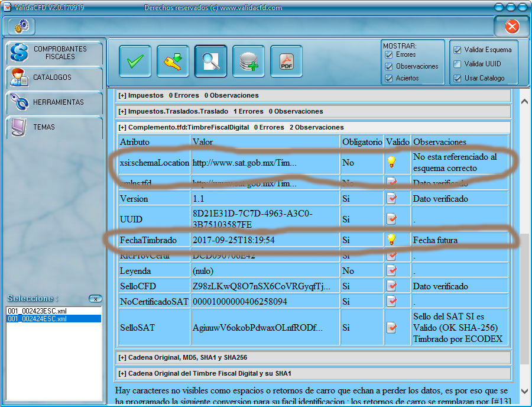Toggle the Usar Catalogo checkbox
532x407 pixels.
[458, 78]
